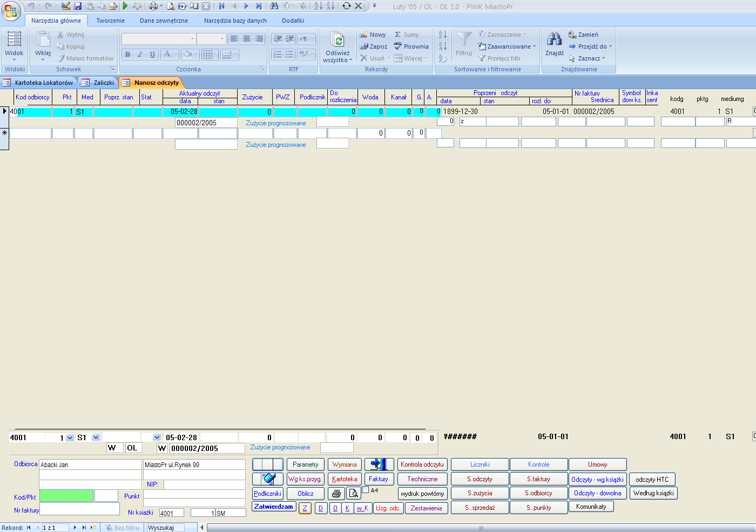756x532 pixels.
Task: Click the horizontal scrollbar at the bottom
Action: click(481, 528)
